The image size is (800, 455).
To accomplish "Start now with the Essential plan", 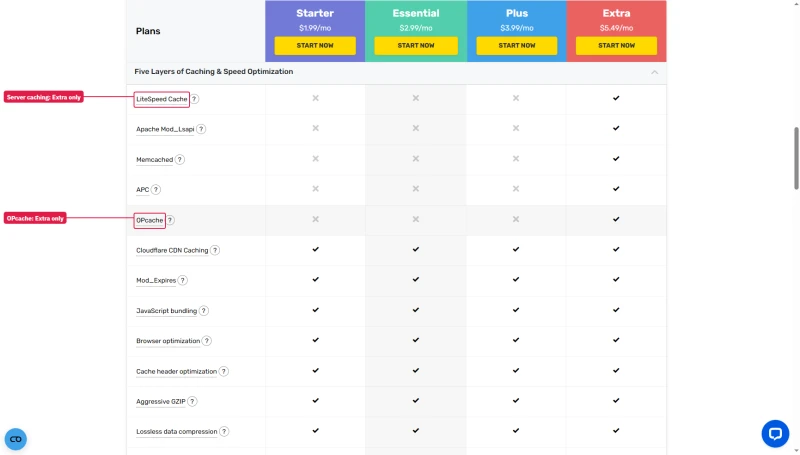I will click(416, 45).
